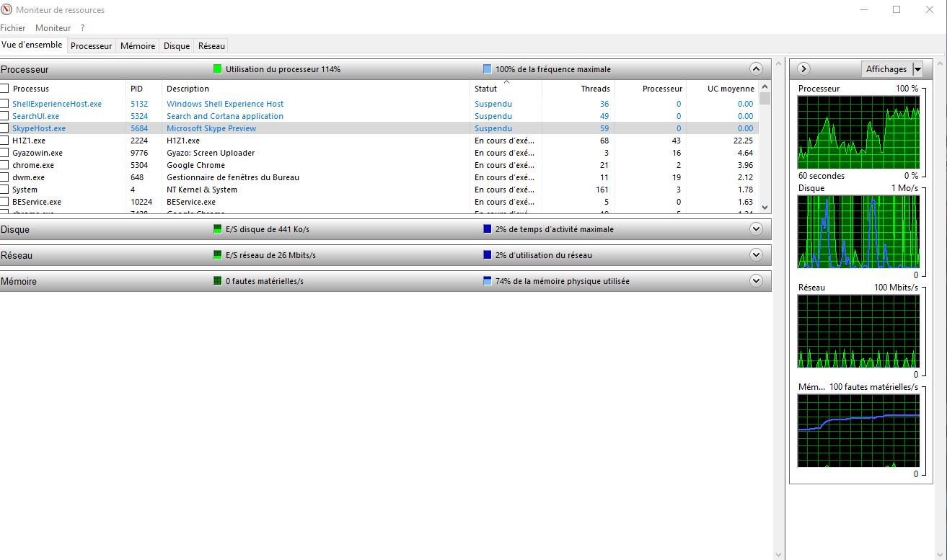The width and height of the screenshot is (947, 560).
Task: Click the Processeur usage graph
Action: [858, 132]
